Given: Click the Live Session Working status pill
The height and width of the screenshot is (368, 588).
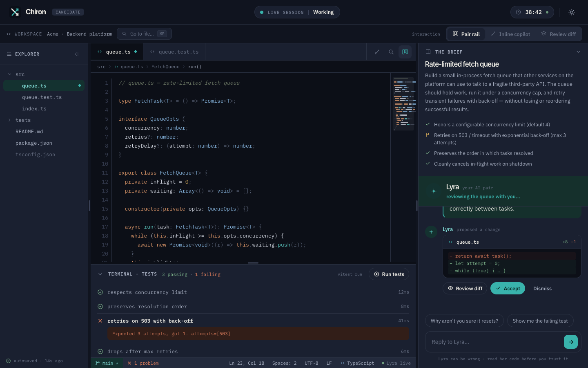Looking at the screenshot, I should pos(297,12).
